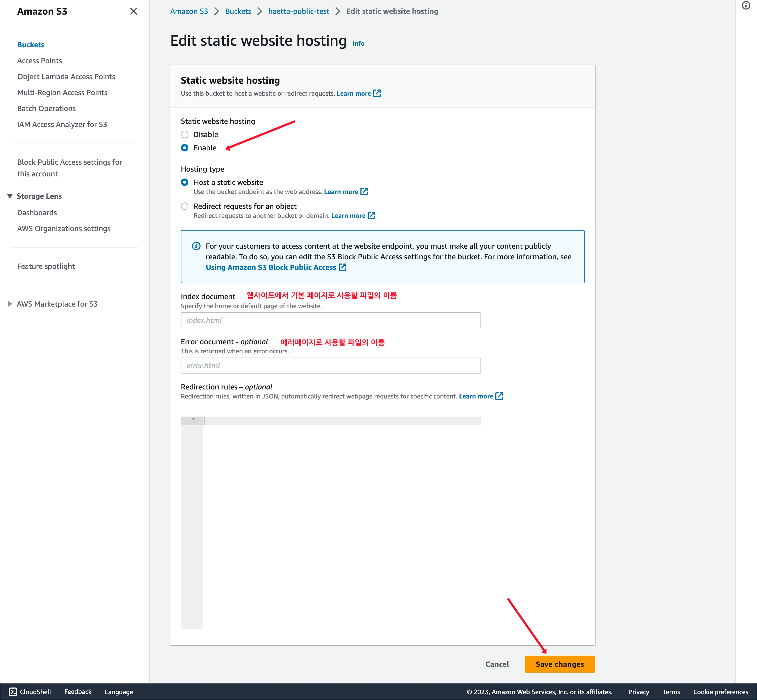
Task: Expand AWS Marketplace for S3 section
Action: [x=10, y=304]
